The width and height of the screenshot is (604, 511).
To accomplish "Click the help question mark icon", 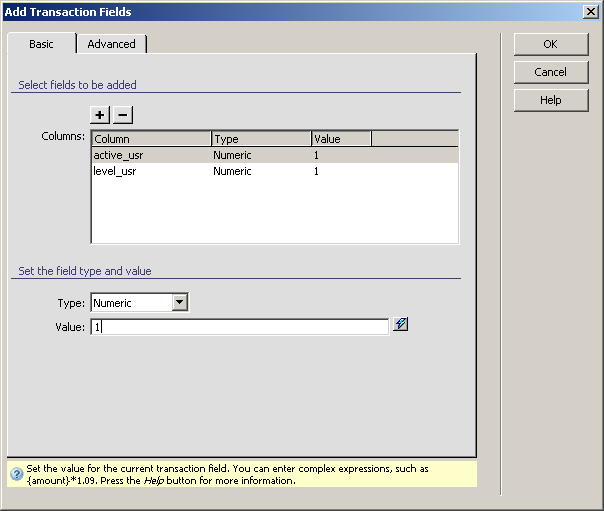I will point(17,475).
